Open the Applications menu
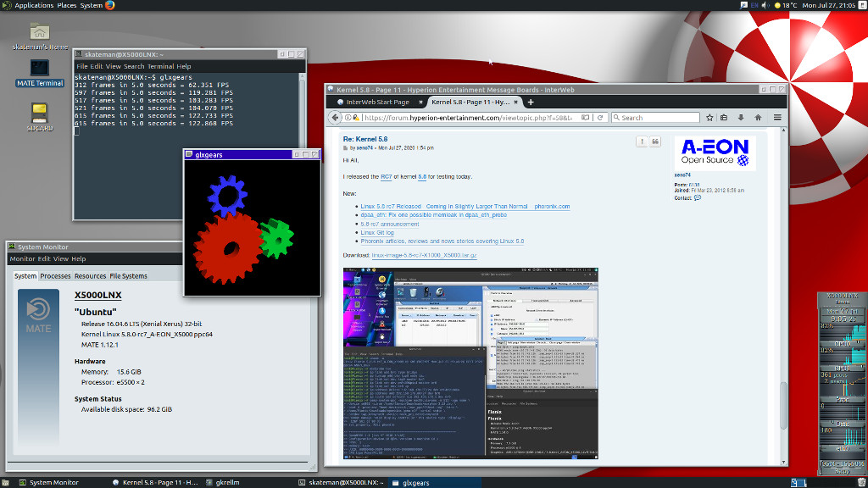Screen dimensions: 868x488 tap(34, 5)
